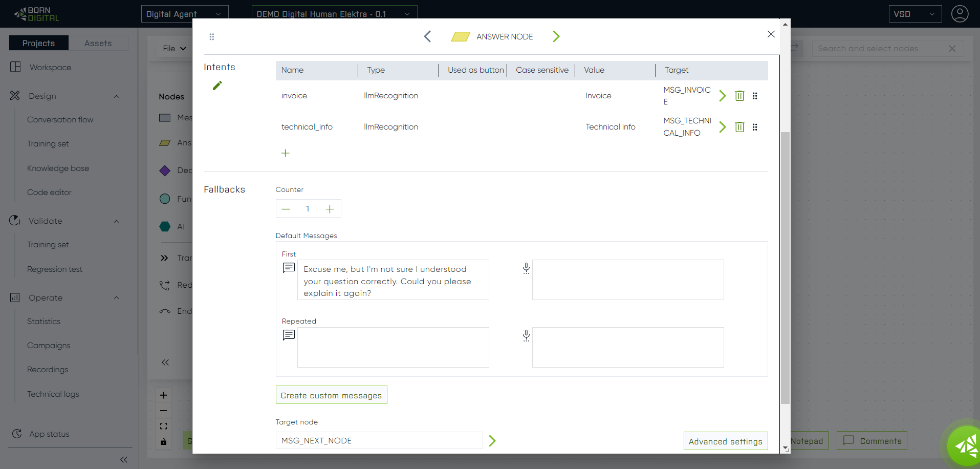Click the First voice message field
980x469 pixels.
click(x=628, y=280)
